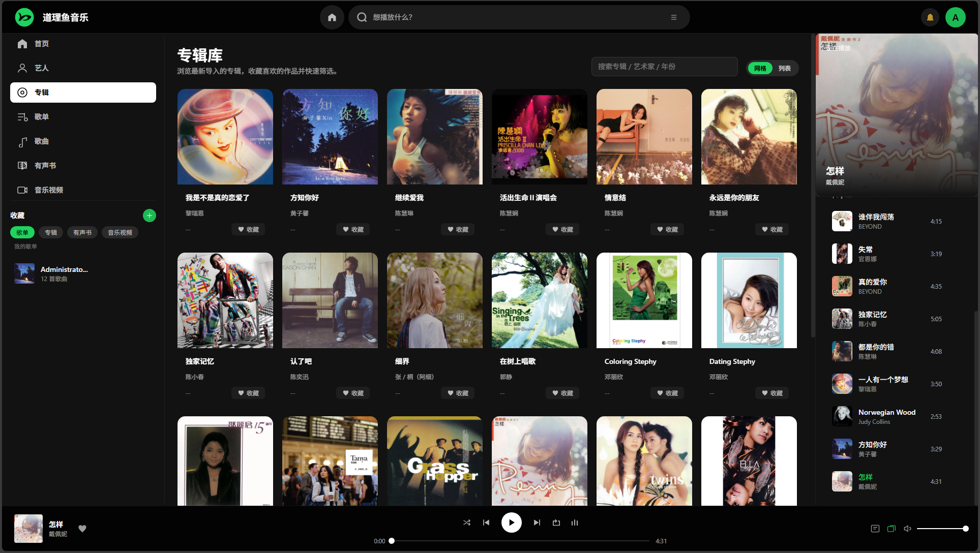The width and height of the screenshot is (980, 553).
Task: Click the green add-collection plus button
Action: click(149, 216)
